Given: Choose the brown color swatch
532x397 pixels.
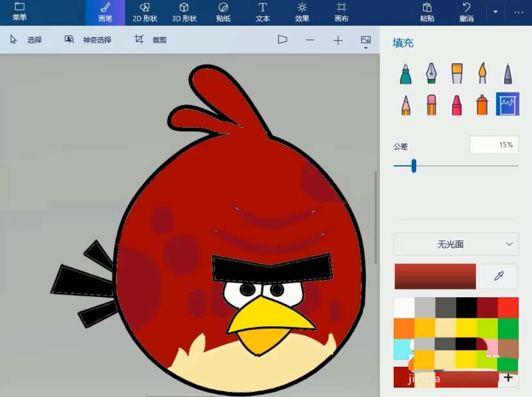Looking at the screenshot, I should 508,348.
